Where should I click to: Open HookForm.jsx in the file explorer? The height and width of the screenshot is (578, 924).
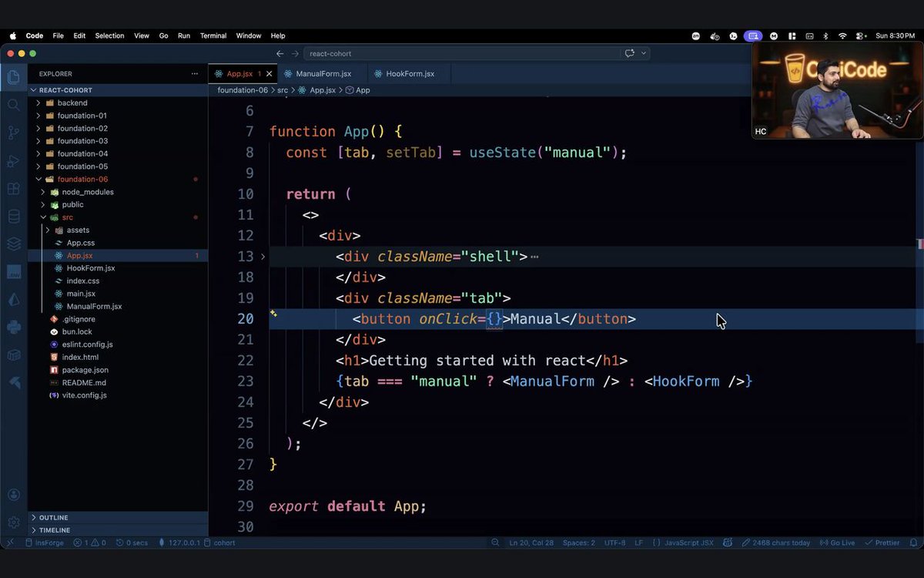pos(118,268)
